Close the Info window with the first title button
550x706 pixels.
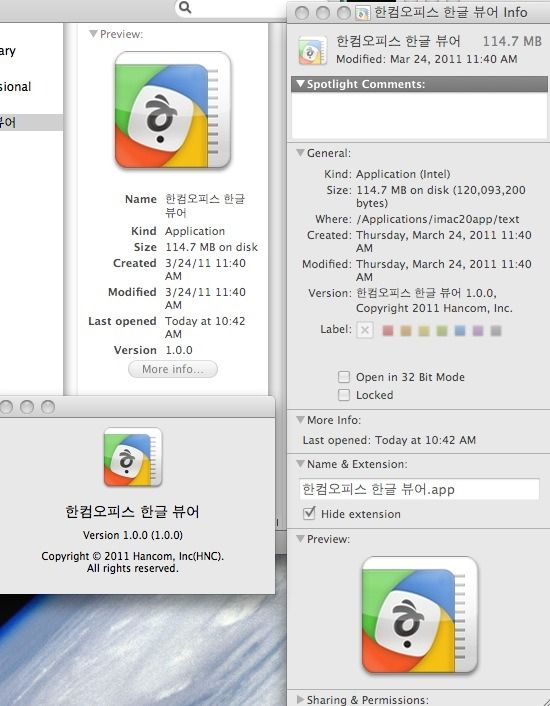tap(302, 13)
